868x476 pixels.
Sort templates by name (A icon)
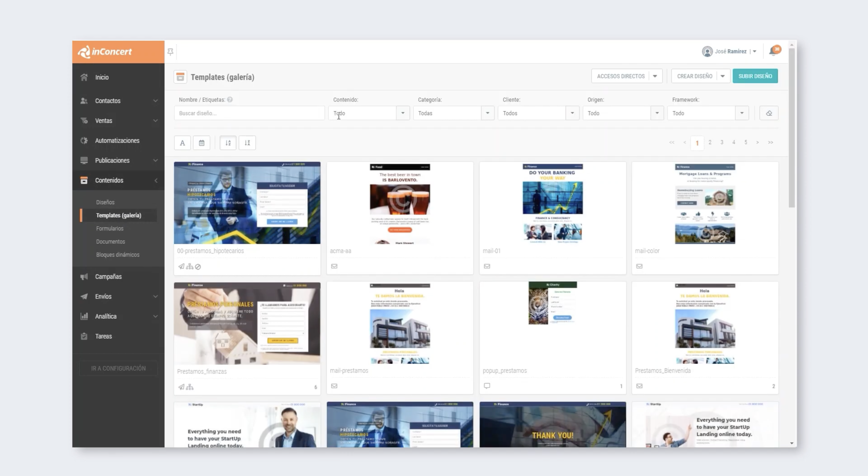click(182, 143)
